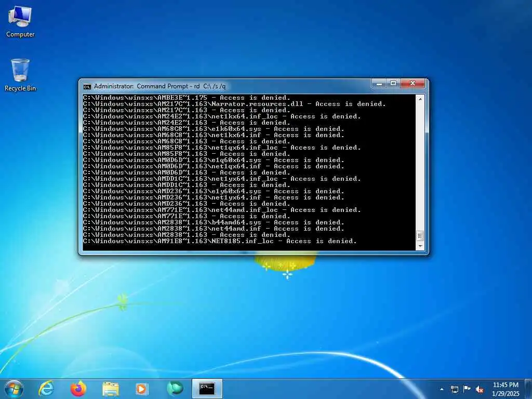Click the AM2838~1.163\b44amd64.sys line

click(x=214, y=222)
